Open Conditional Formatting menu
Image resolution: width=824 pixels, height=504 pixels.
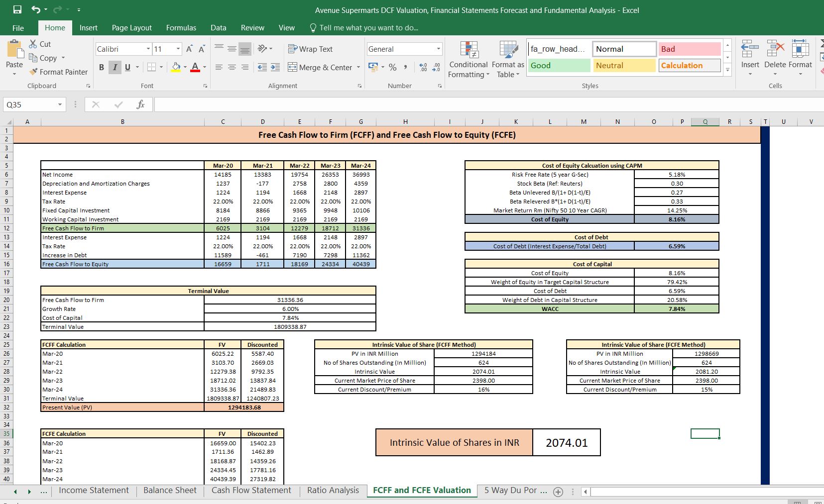pyautogui.click(x=468, y=60)
